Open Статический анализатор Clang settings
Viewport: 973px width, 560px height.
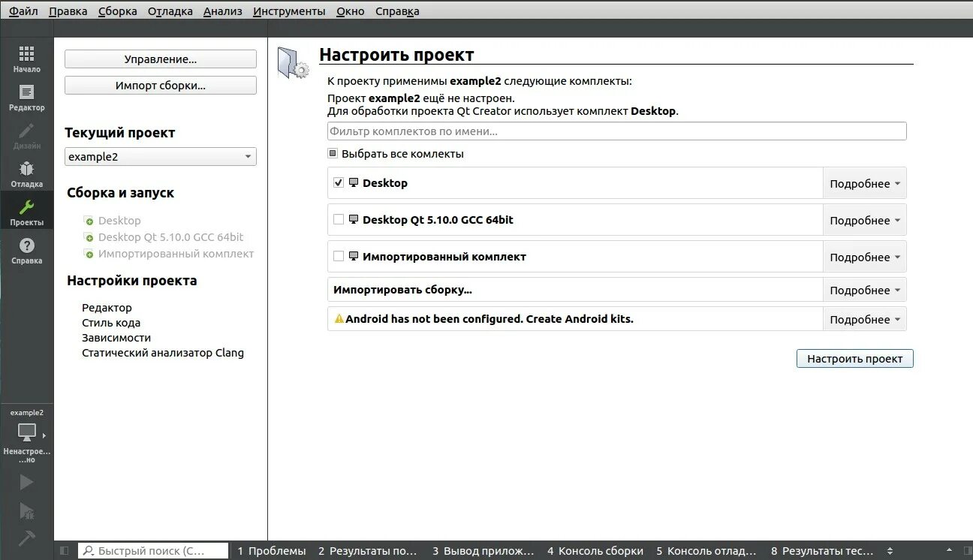tap(163, 353)
